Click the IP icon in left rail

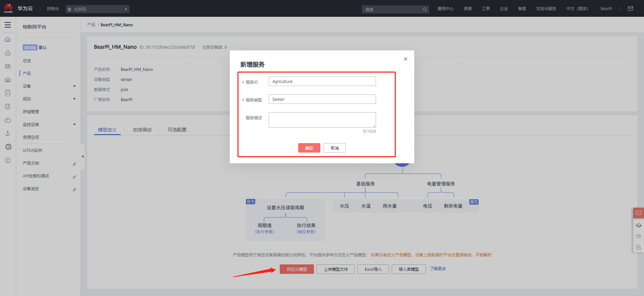8,160
